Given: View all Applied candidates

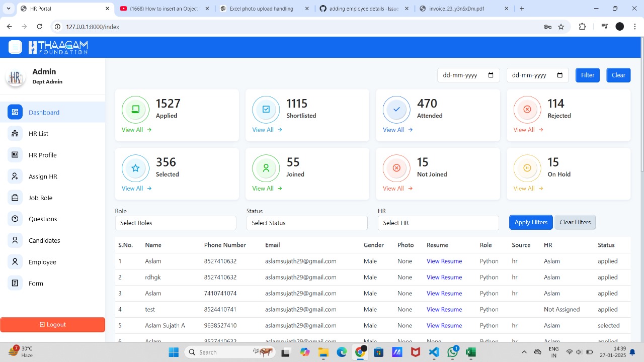Looking at the screenshot, I should [137, 130].
